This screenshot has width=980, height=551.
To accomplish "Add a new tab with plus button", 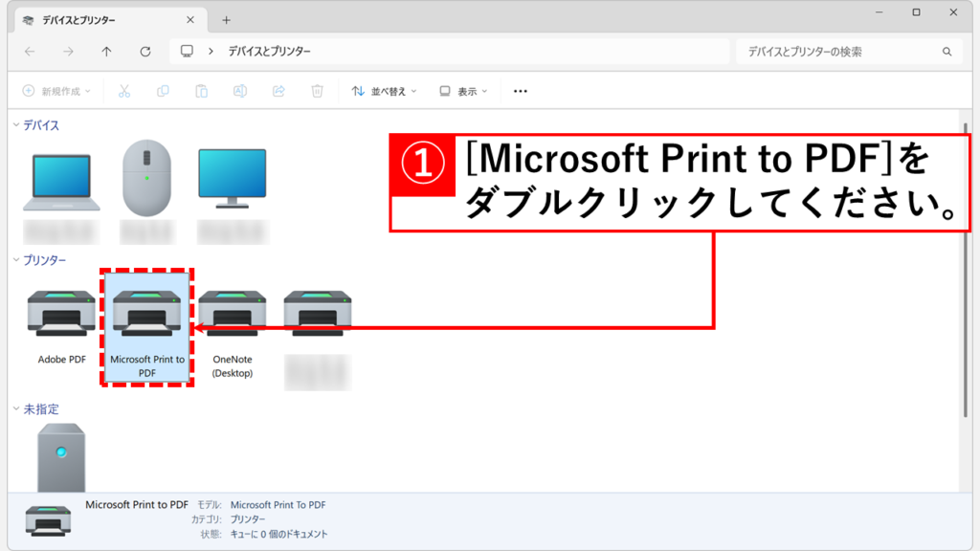I will point(226,21).
